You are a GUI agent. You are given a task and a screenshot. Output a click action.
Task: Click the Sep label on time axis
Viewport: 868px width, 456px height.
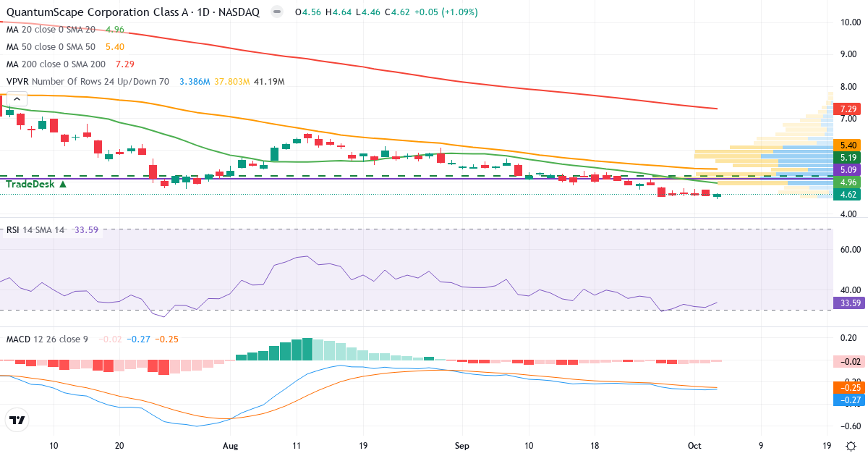(x=462, y=446)
